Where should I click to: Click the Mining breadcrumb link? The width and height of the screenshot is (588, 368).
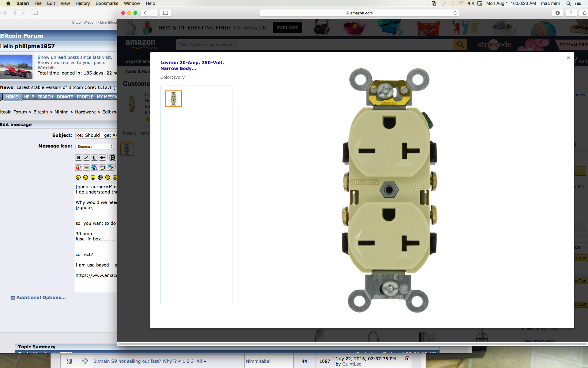click(x=61, y=112)
